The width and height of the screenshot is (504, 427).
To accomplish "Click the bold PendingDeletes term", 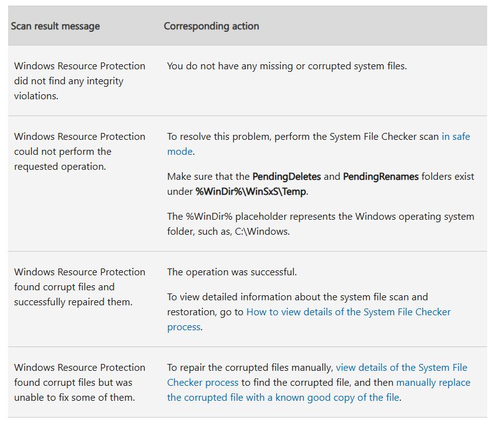I will coord(286,177).
